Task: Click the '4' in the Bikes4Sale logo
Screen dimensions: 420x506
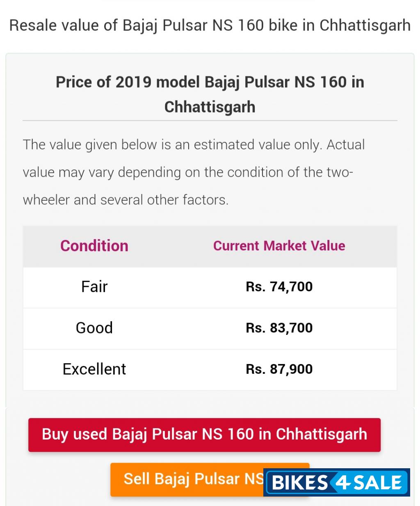Action: [x=340, y=482]
